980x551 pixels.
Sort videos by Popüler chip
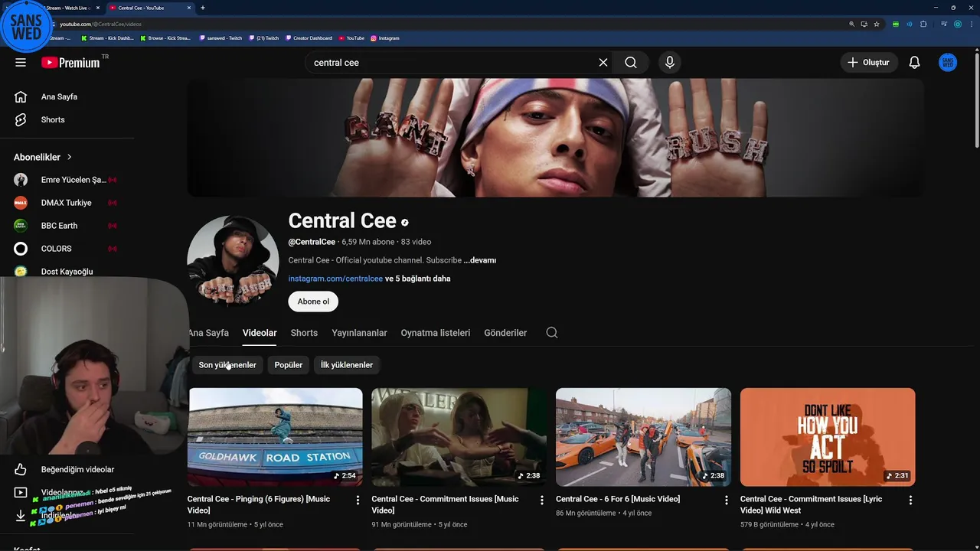(289, 365)
